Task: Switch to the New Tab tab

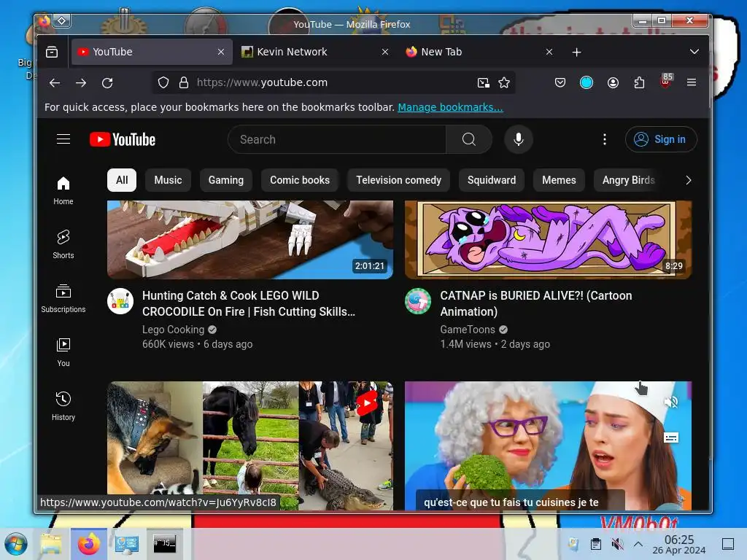Action: [x=479, y=52]
